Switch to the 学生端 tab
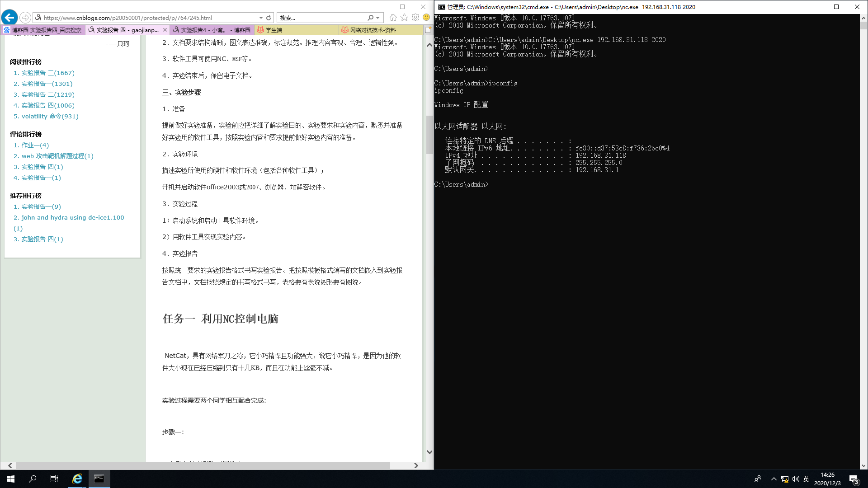 coord(274,30)
